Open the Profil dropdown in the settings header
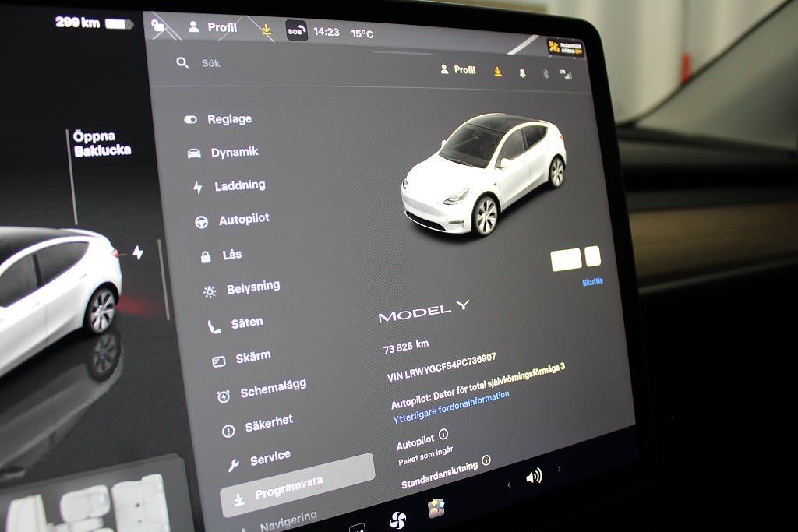Screen dimensions: 798x532 tap(457, 69)
